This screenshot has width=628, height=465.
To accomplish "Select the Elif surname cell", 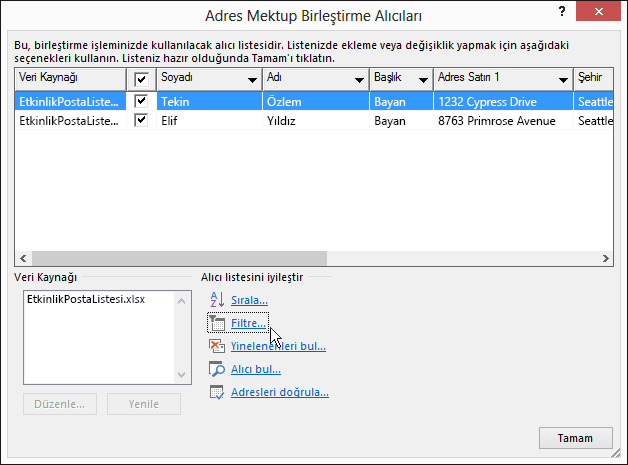I will coord(209,121).
